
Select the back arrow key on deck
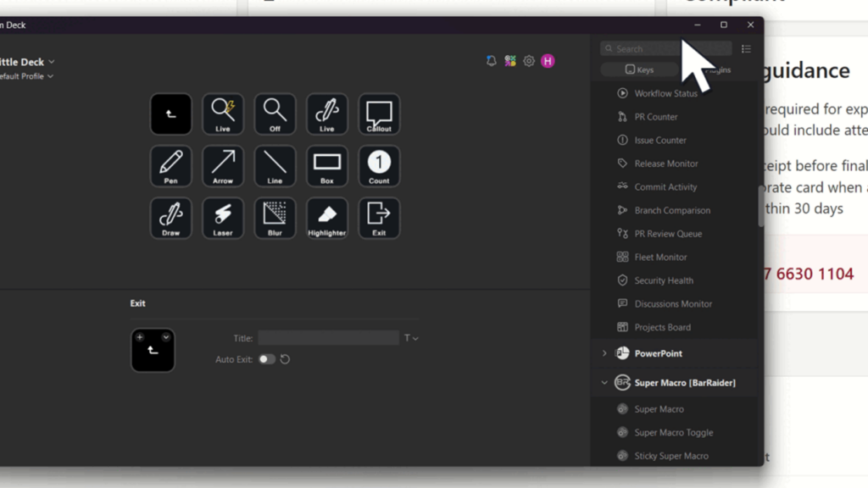tap(170, 114)
